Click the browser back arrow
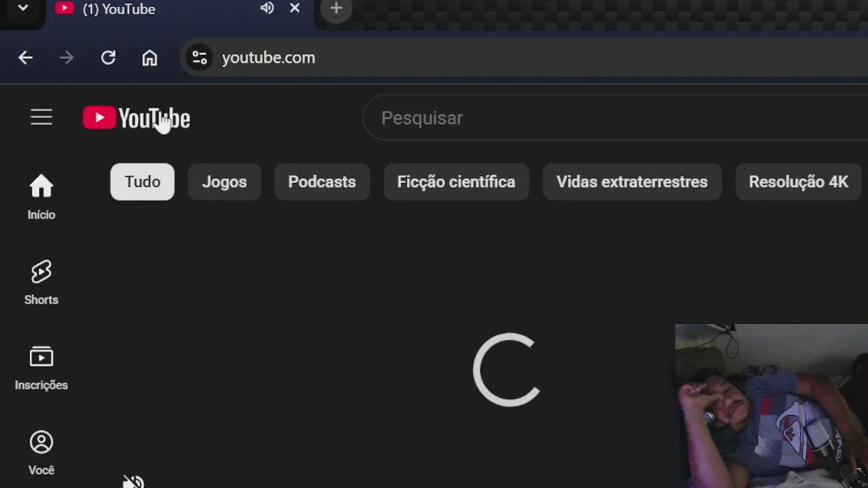The height and width of the screenshot is (488, 868). pos(26,58)
